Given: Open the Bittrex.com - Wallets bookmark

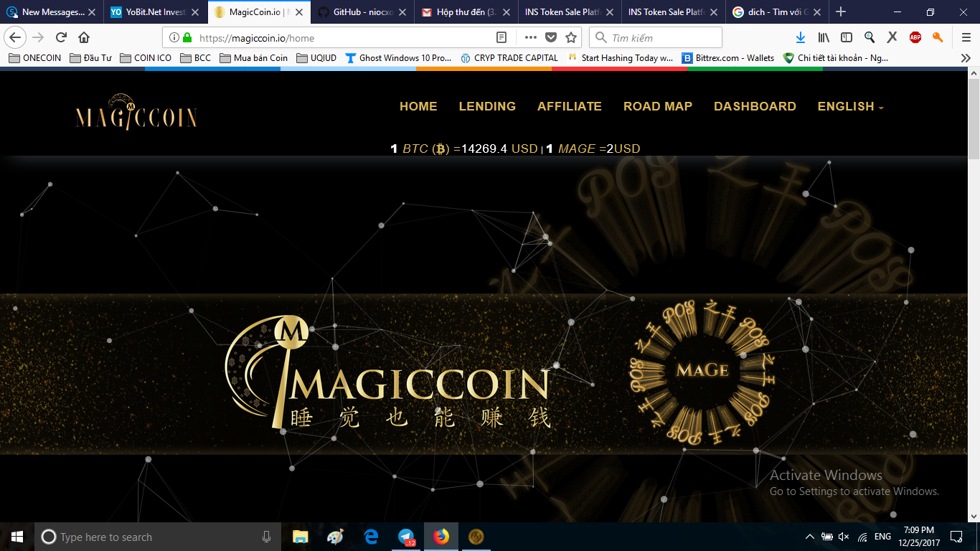Looking at the screenshot, I should tap(728, 58).
